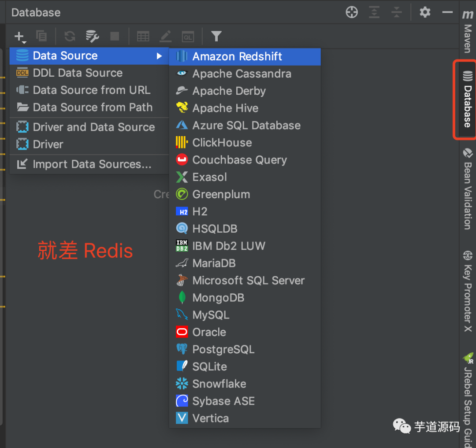Select HSQLDB from the list
This screenshot has height=448, width=476.
(x=245, y=229)
